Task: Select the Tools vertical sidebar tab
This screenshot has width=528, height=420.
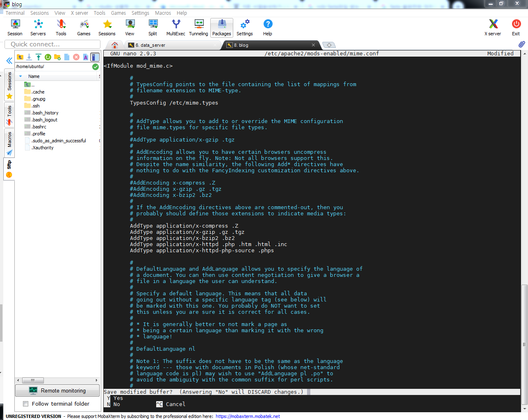Action: (x=9, y=115)
